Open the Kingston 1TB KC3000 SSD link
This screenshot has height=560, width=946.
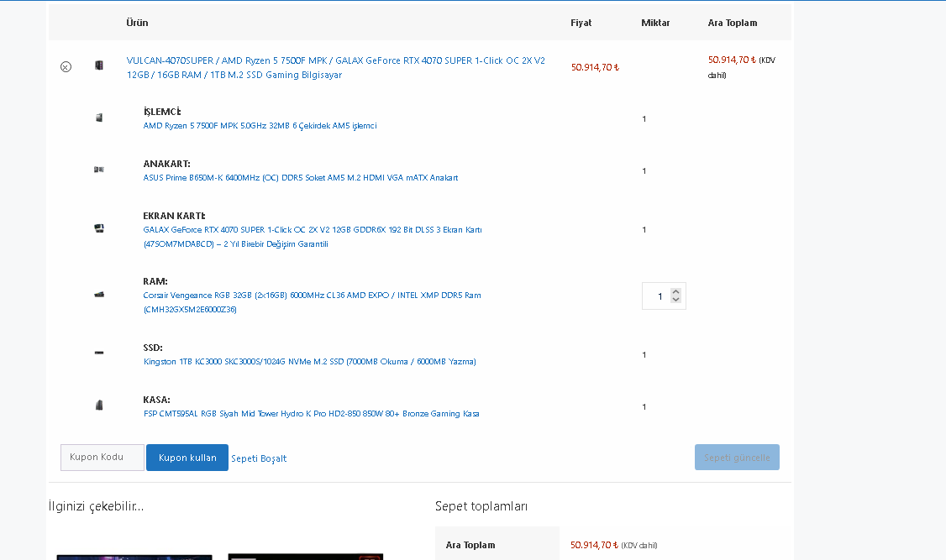(x=309, y=362)
